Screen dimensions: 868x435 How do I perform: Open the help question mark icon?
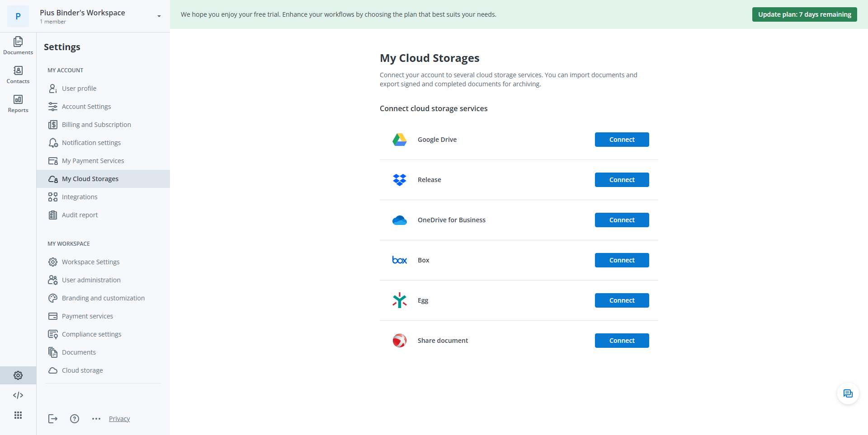75,419
